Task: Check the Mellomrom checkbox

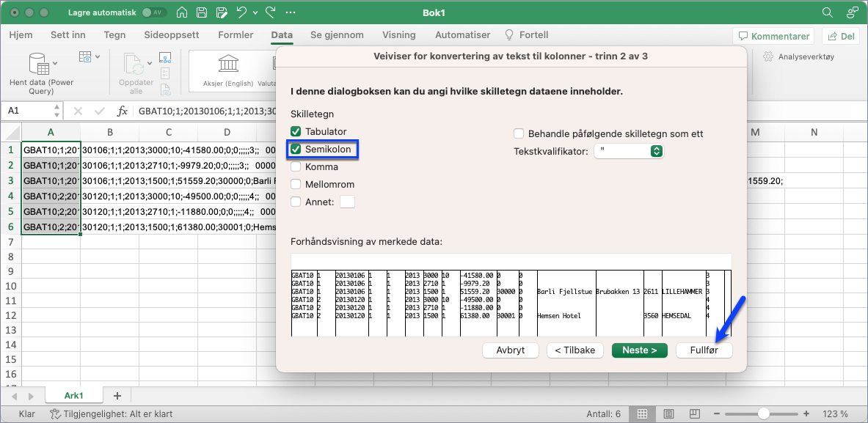Action: pyautogui.click(x=296, y=185)
